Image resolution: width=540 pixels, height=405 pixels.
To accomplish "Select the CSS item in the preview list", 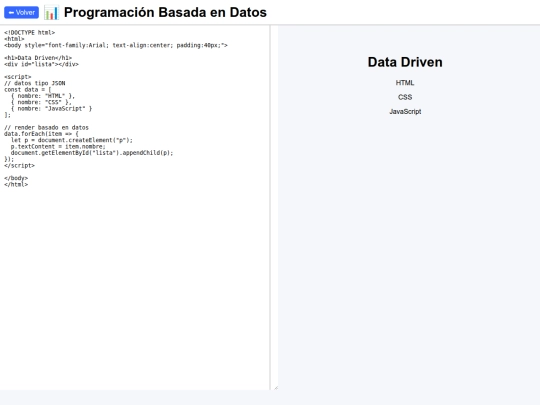I will pyautogui.click(x=405, y=97).
